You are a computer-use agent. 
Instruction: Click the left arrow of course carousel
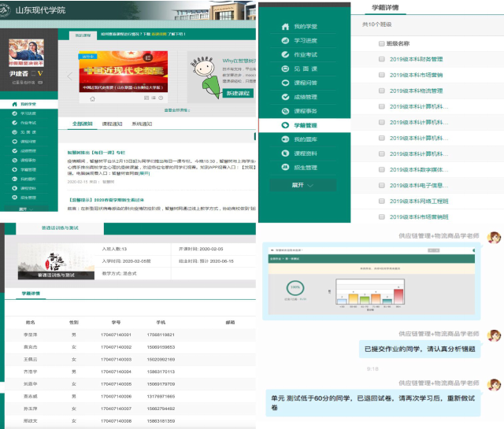point(69,76)
